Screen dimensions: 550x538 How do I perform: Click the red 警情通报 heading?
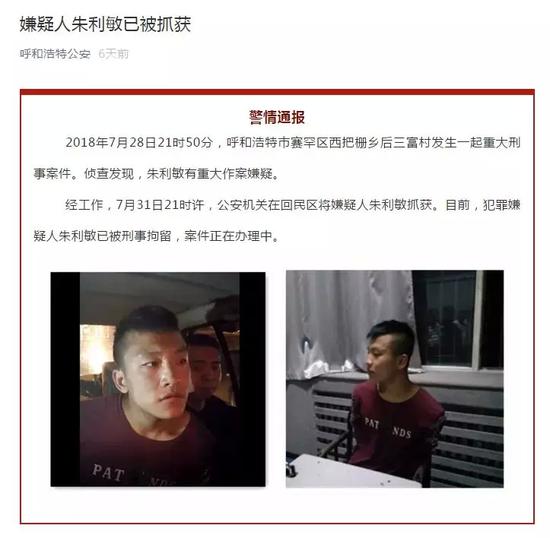point(277,117)
